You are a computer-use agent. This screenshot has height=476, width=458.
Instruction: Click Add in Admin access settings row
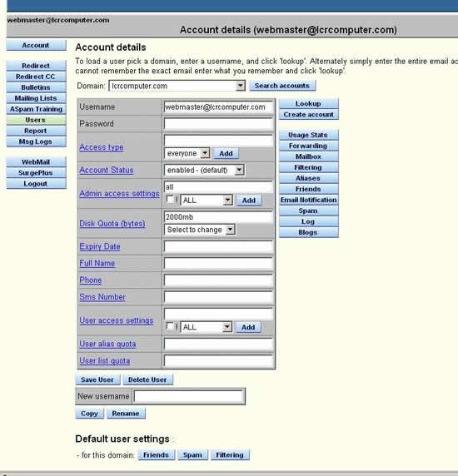click(249, 201)
